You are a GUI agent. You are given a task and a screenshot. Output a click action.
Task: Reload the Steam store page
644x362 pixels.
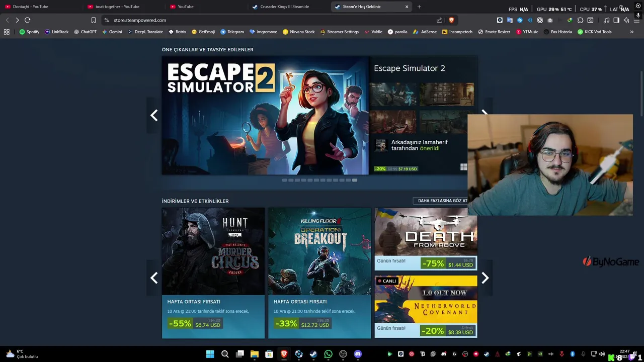27,20
